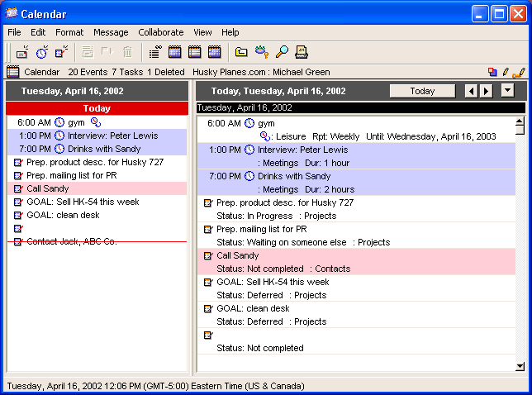Check off the Call Sandy task icon
Screen dimensions: 532x395
point(18,188)
